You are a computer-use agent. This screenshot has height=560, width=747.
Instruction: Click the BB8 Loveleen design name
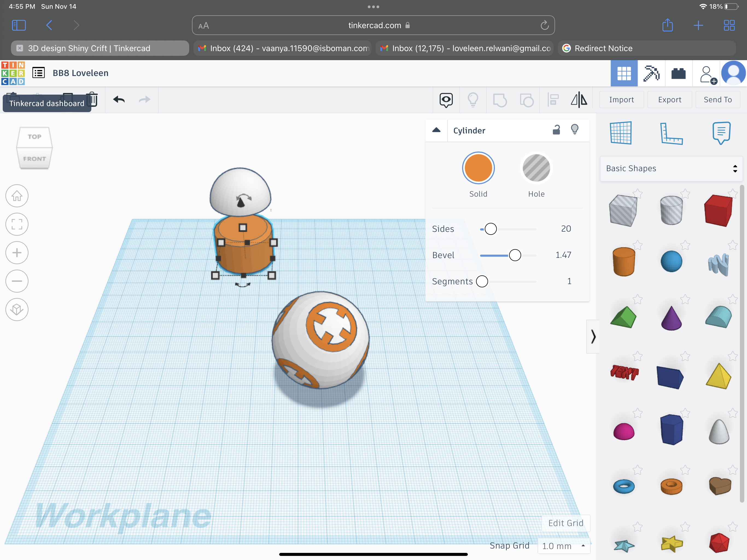coord(80,73)
